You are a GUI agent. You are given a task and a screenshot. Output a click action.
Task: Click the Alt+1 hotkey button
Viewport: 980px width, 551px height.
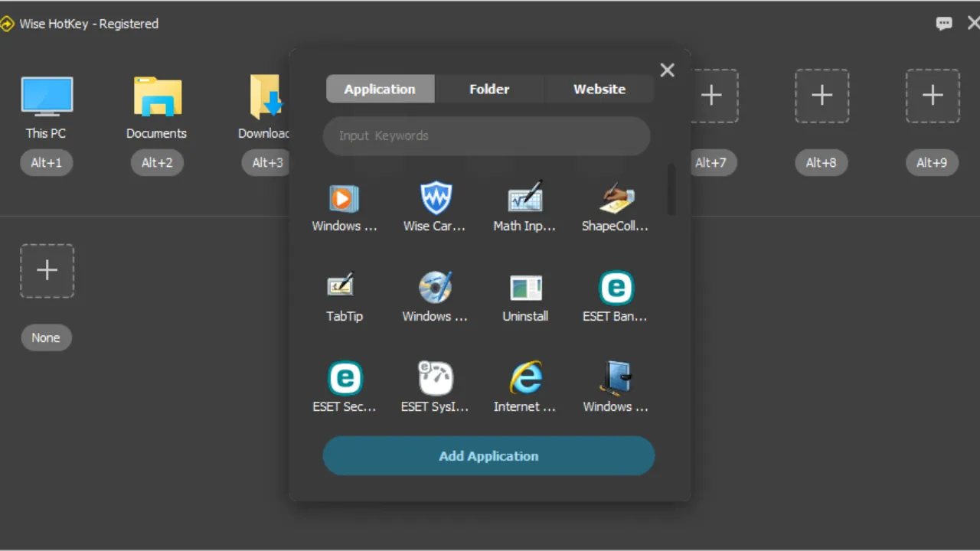(x=47, y=162)
